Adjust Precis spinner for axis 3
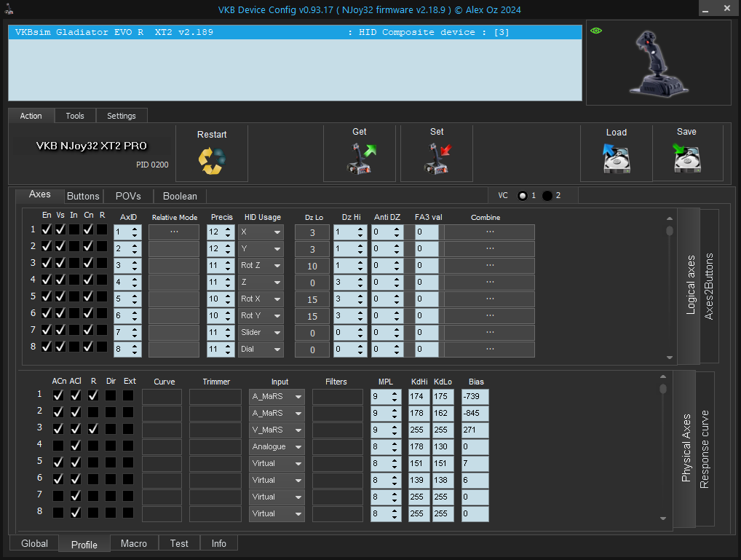Viewport: 741px width, 560px height. point(228,265)
